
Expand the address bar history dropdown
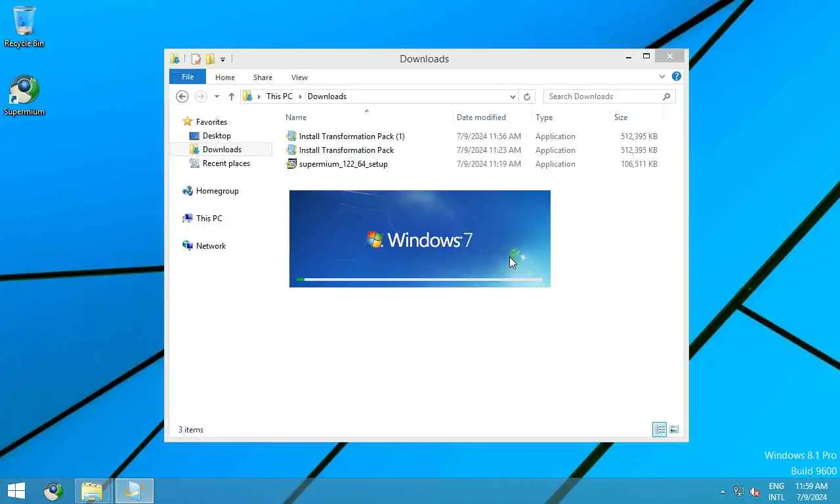[x=513, y=96]
